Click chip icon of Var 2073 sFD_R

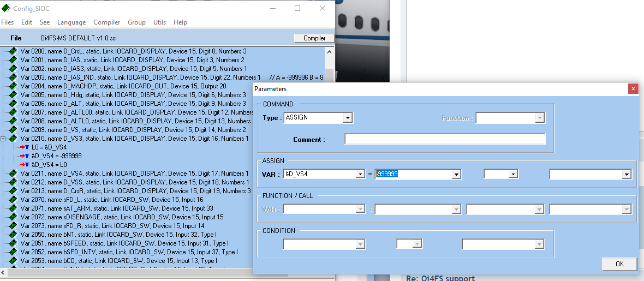click(14, 226)
